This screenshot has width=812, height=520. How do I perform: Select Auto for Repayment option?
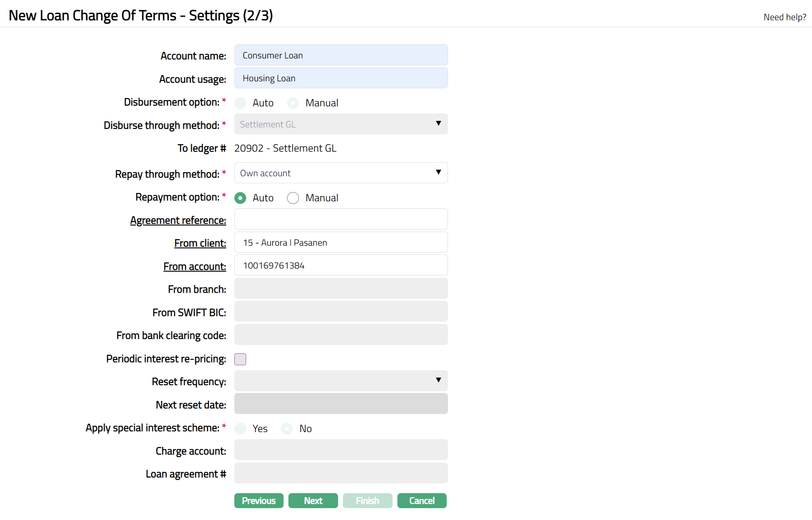click(x=240, y=198)
